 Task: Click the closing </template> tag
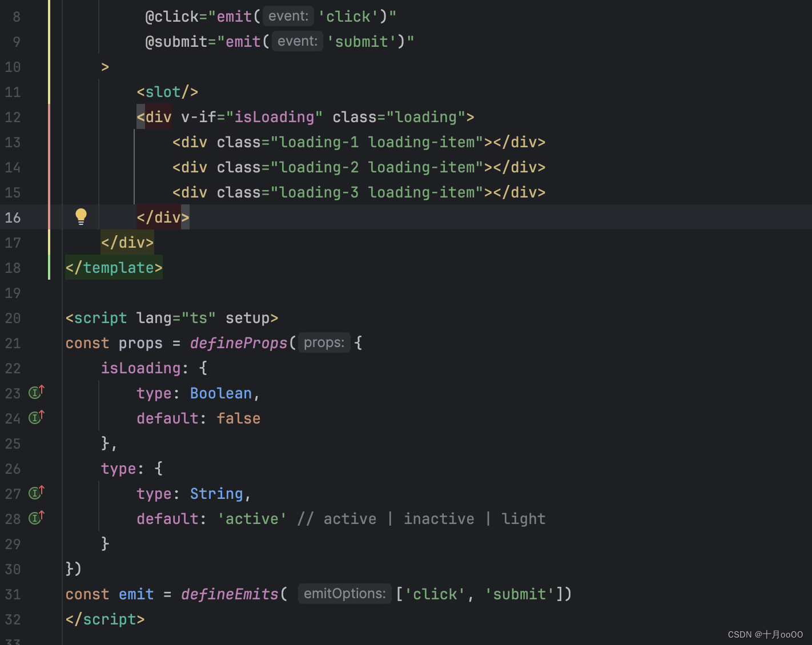[x=114, y=268]
